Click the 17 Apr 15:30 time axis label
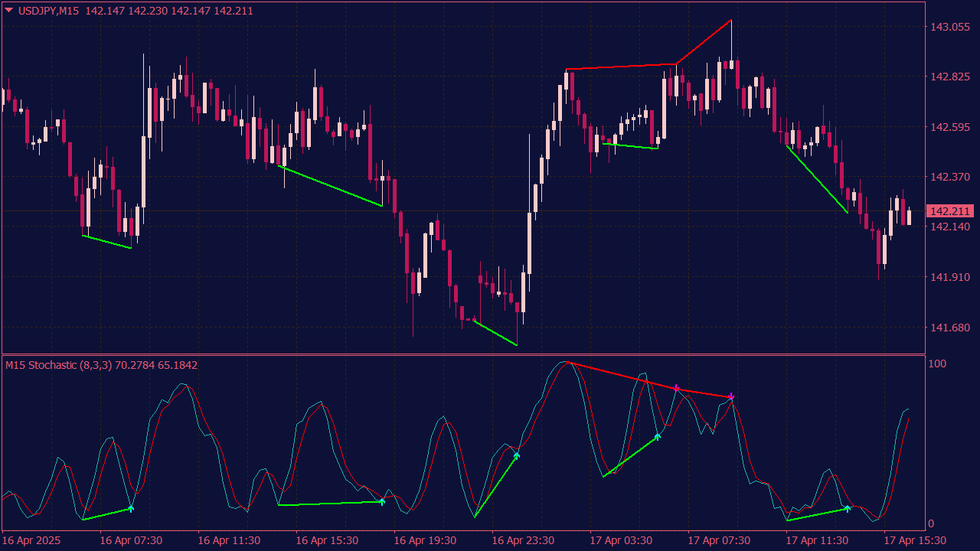This screenshot has height=551, width=980. coord(914,540)
